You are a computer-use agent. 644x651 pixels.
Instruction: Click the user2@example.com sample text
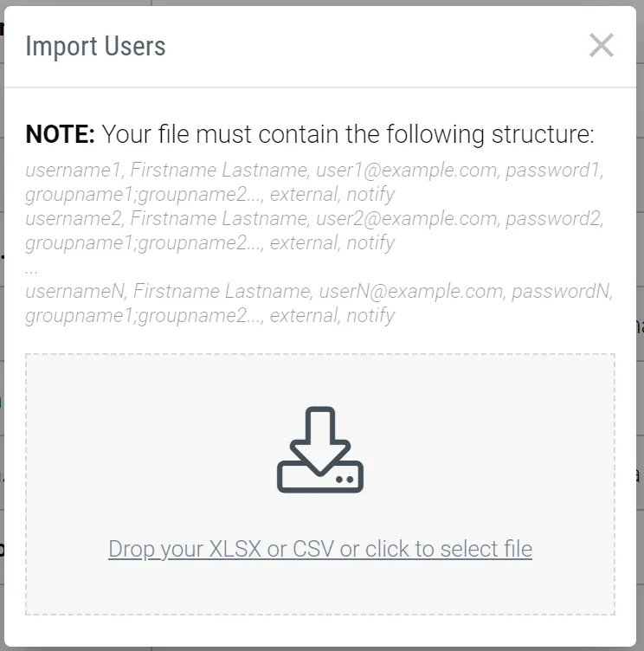tap(407, 219)
